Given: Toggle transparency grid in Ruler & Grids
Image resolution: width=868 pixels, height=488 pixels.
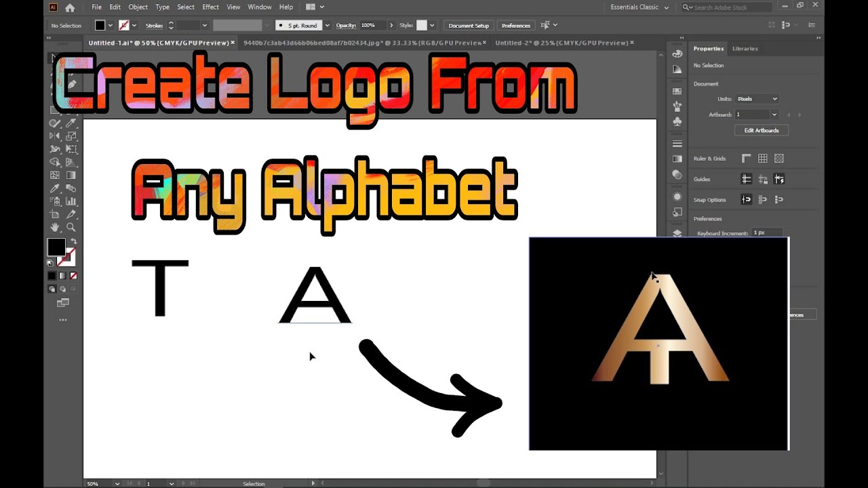Looking at the screenshot, I should [779, 159].
